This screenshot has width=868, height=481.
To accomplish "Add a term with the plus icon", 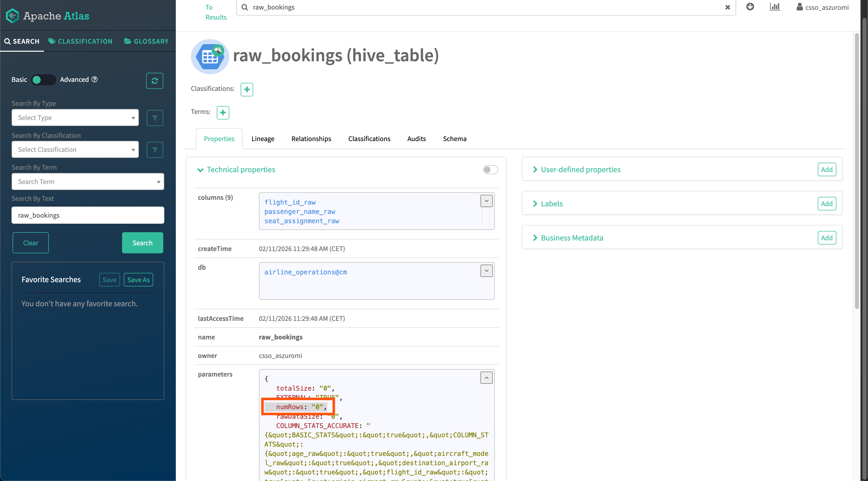I will (x=223, y=112).
